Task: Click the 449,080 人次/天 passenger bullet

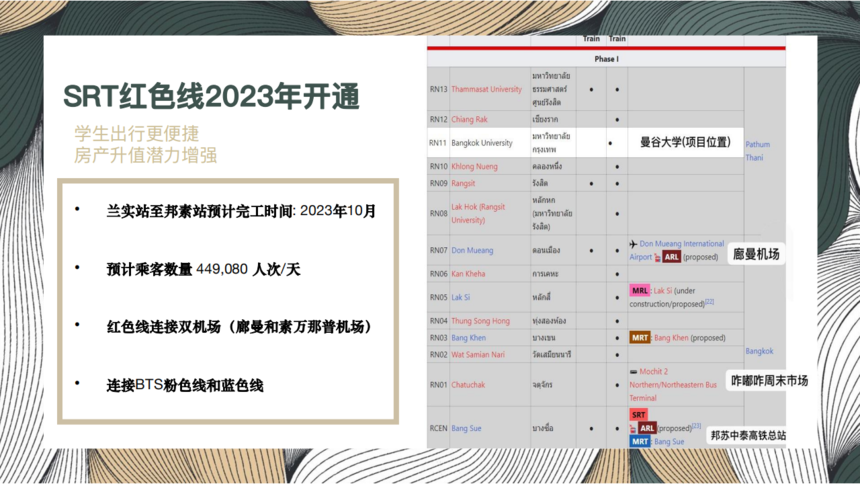Action: pyautogui.click(x=203, y=269)
